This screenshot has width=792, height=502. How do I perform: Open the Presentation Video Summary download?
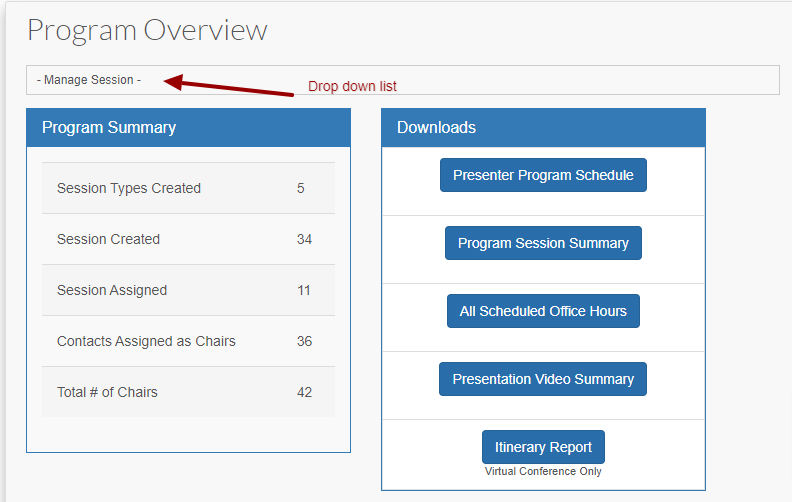coord(542,379)
